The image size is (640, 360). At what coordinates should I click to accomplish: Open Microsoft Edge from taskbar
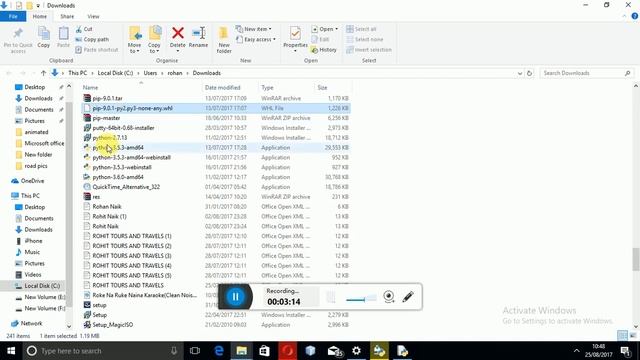219,351
